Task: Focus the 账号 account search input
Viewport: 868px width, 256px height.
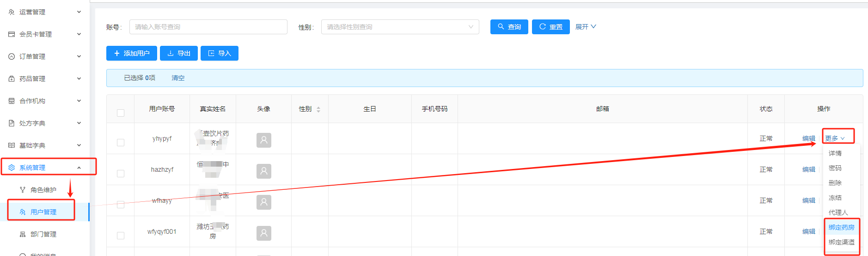Action: [x=208, y=27]
